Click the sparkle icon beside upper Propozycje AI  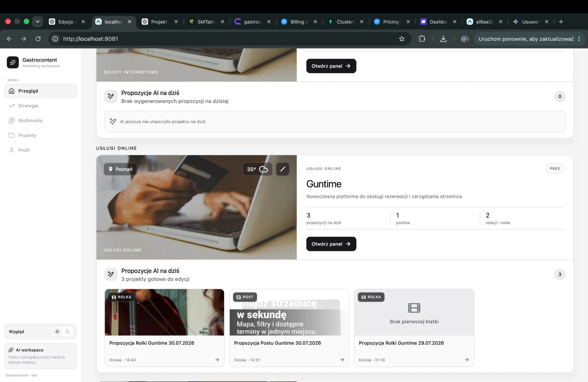pyautogui.click(x=111, y=96)
